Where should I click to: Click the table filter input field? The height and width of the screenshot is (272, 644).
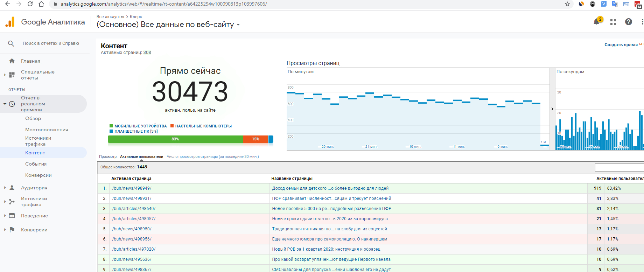[x=619, y=167]
